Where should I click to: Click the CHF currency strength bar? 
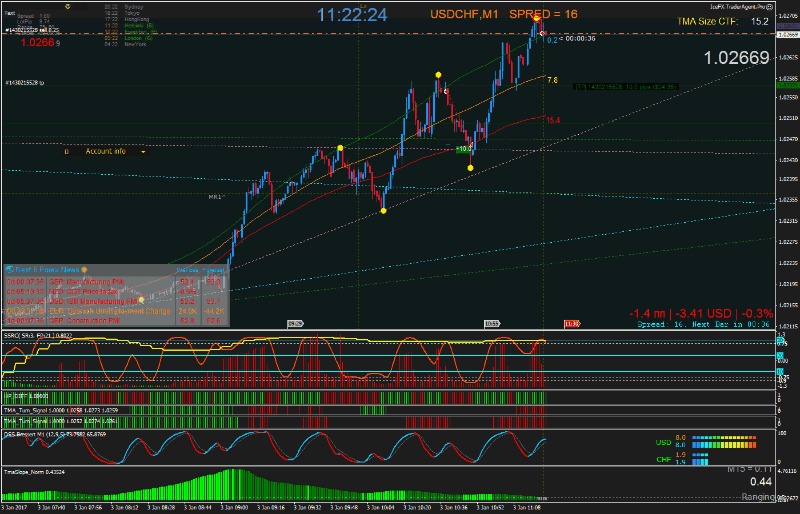click(700, 458)
